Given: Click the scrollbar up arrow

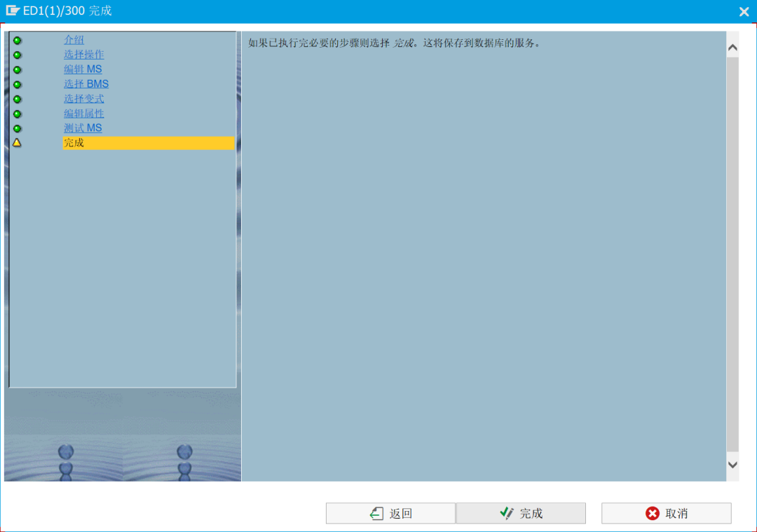Looking at the screenshot, I should [x=732, y=47].
